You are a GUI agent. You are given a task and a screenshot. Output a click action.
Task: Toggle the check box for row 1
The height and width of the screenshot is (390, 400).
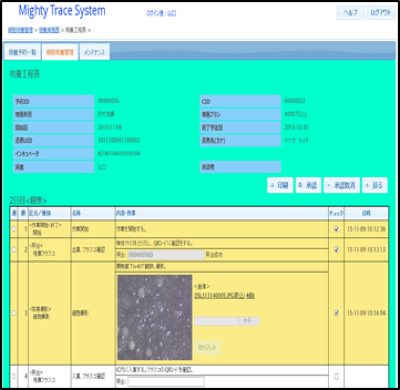pos(336,229)
